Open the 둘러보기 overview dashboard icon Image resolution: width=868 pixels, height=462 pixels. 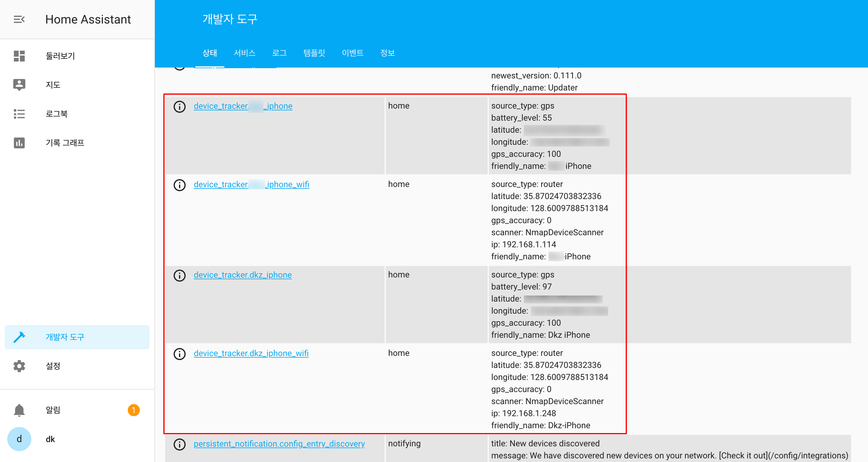(19, 56)
